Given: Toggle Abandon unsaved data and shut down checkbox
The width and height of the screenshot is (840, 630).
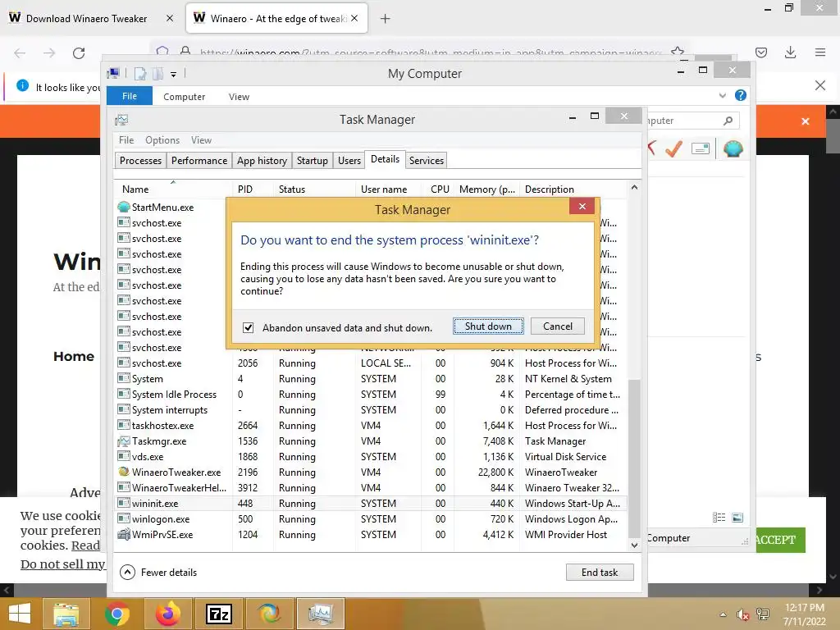Looking at the screenshot, I should coord(248,327).
